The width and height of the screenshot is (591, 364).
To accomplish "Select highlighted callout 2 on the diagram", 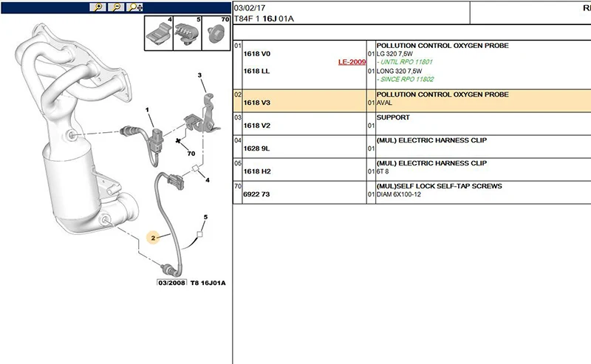I will click(153, 238).
